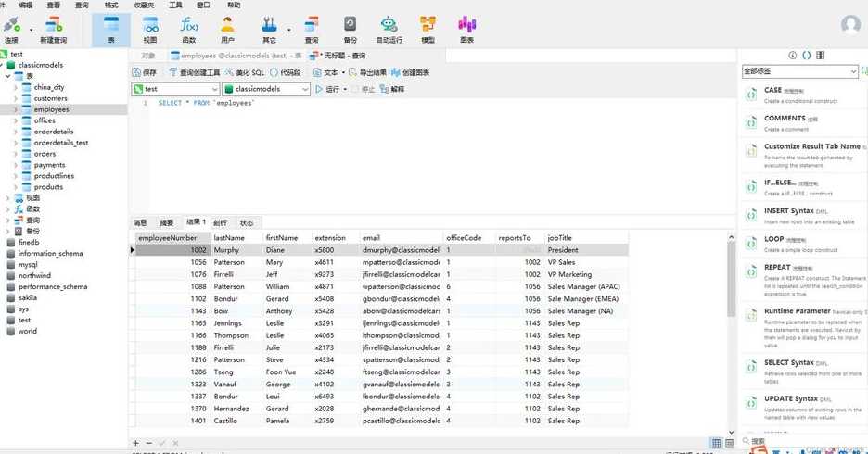
Task: Switch to the 状态 (Status) result tab
Action: point(247,223)
